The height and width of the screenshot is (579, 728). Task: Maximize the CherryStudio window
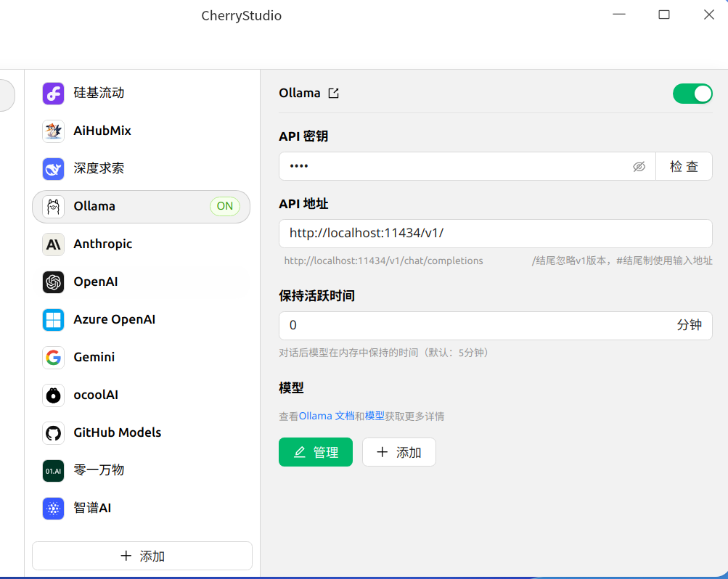tap(664, 15)
